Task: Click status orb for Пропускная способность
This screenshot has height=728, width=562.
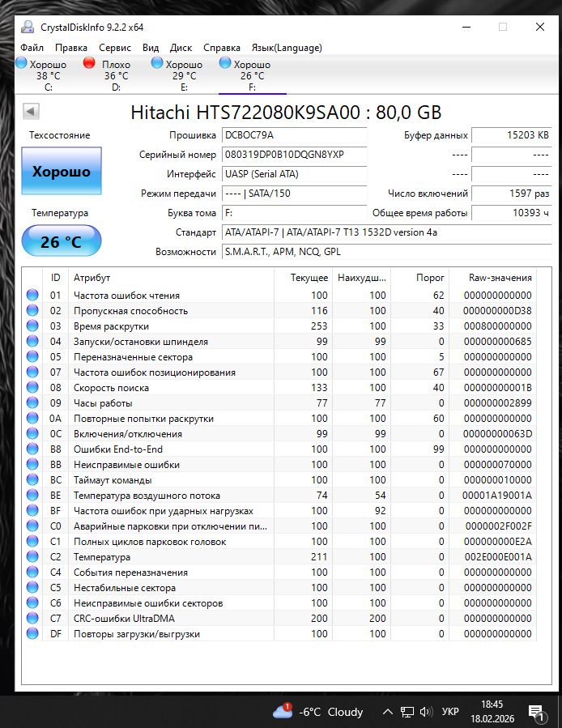Action: [x=32, y=311]
